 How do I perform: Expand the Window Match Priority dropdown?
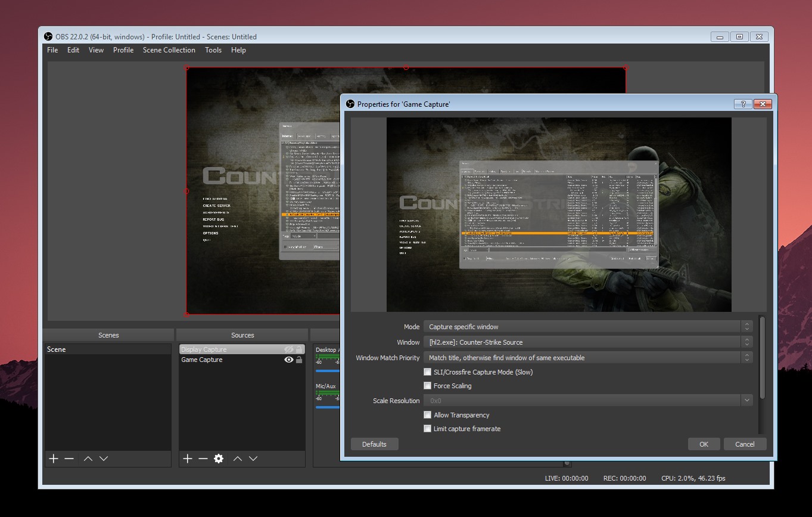588,358
